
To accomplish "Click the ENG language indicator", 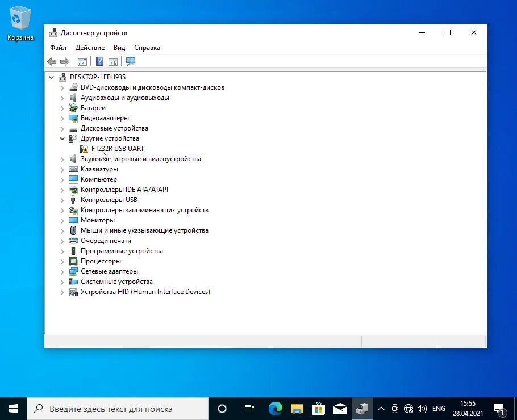I will click(x=439, y=409).
